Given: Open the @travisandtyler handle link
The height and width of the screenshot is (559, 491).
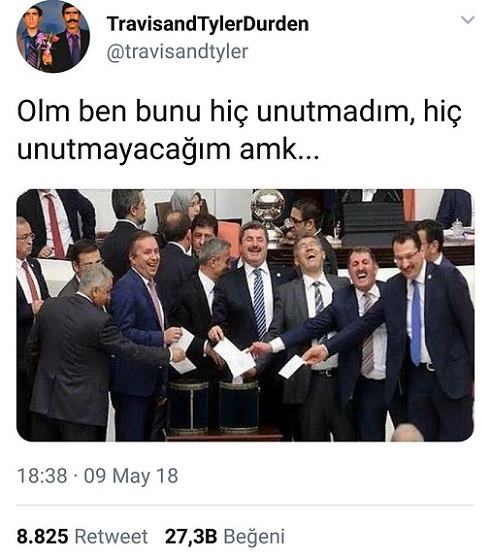Looking at the screenshot, I should [x=177, y=52].
